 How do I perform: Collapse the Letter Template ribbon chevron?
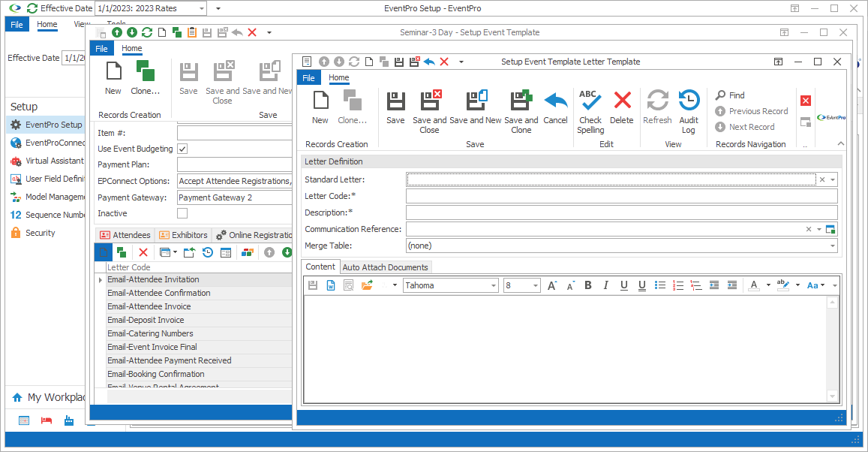pyautogui.click(x=841, y=143)
